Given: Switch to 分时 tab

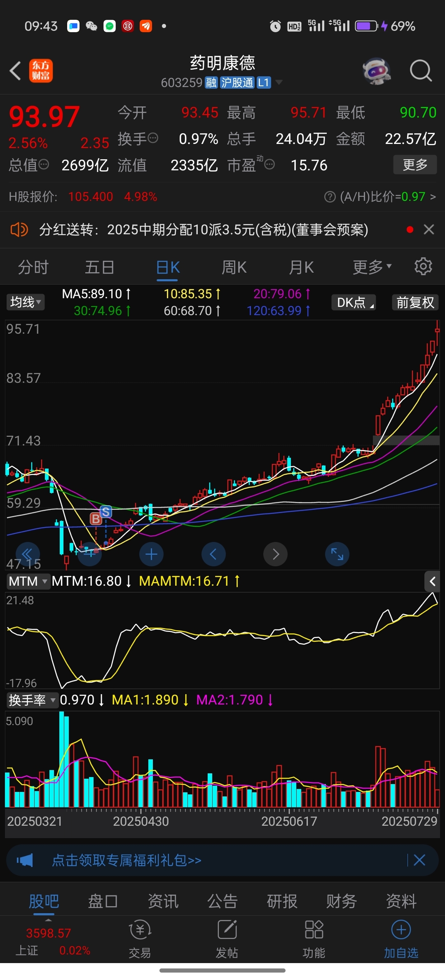Looking at the screenshot, I should [33, 267].
